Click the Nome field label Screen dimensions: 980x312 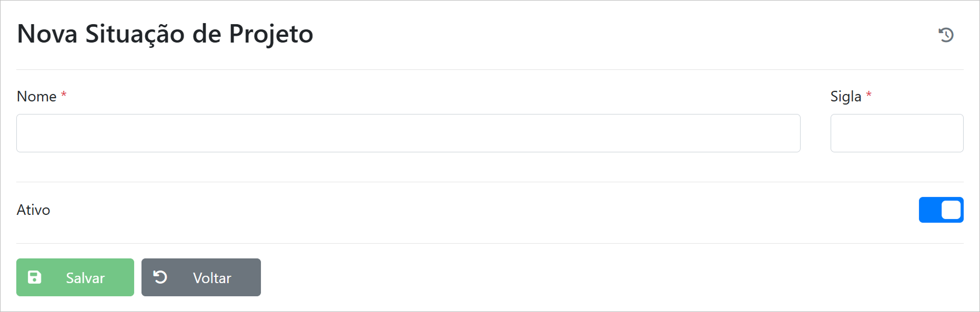36,97
